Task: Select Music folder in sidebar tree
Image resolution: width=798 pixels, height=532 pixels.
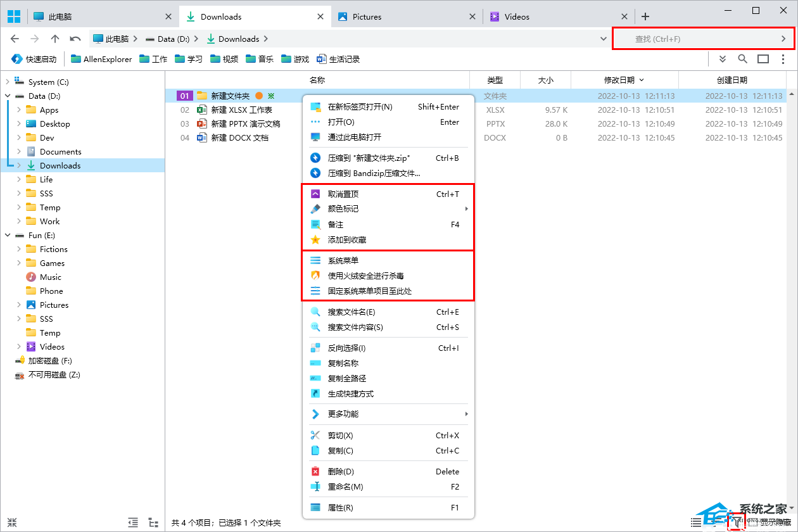Action: [x=43, y=277]
